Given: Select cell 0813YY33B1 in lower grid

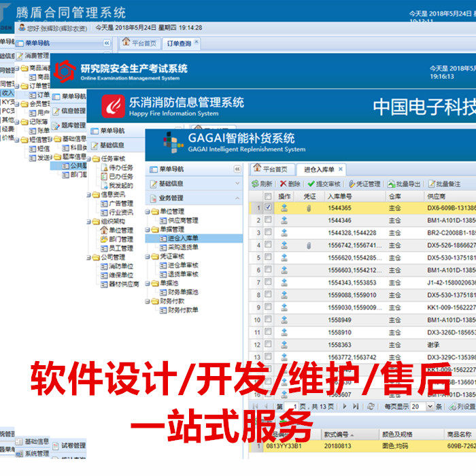Looking at the screenshot, I should [284, 446].
